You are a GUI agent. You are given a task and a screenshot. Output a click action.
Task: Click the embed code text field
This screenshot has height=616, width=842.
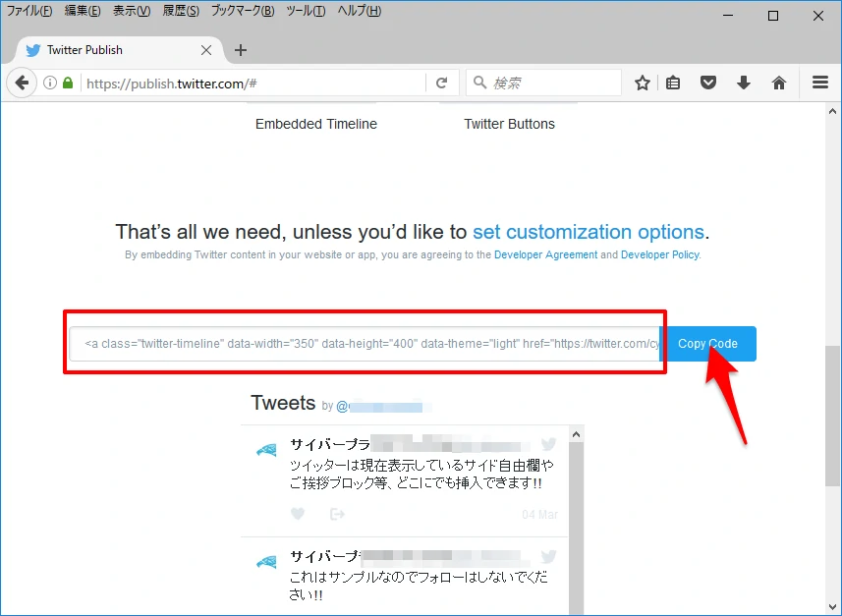[x=365, y=344]
